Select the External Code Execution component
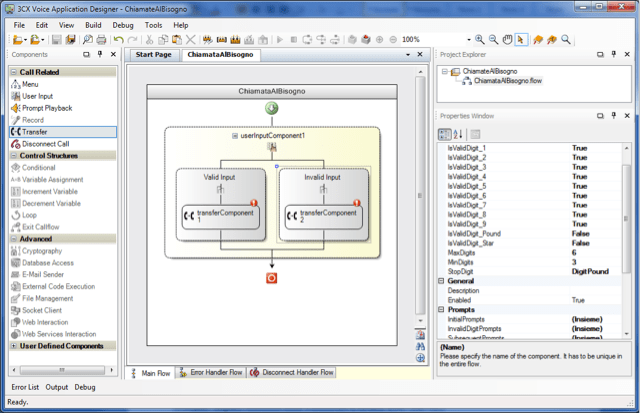The image size is (640, 414). (53, 286)
